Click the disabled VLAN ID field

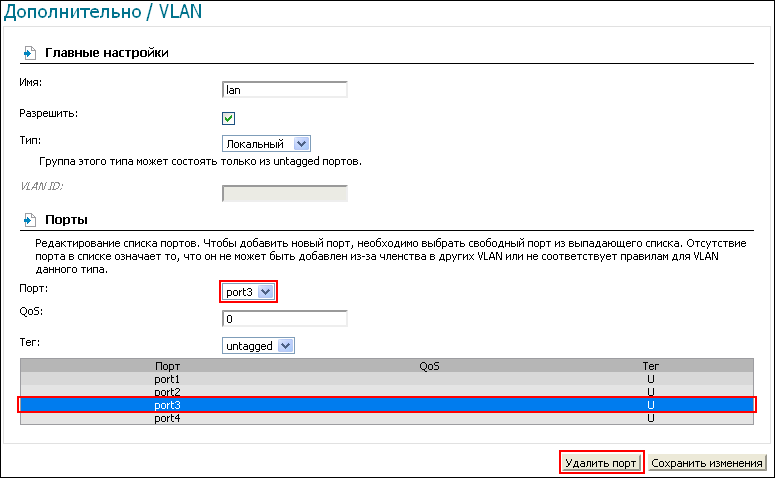[x=285, y=193]
